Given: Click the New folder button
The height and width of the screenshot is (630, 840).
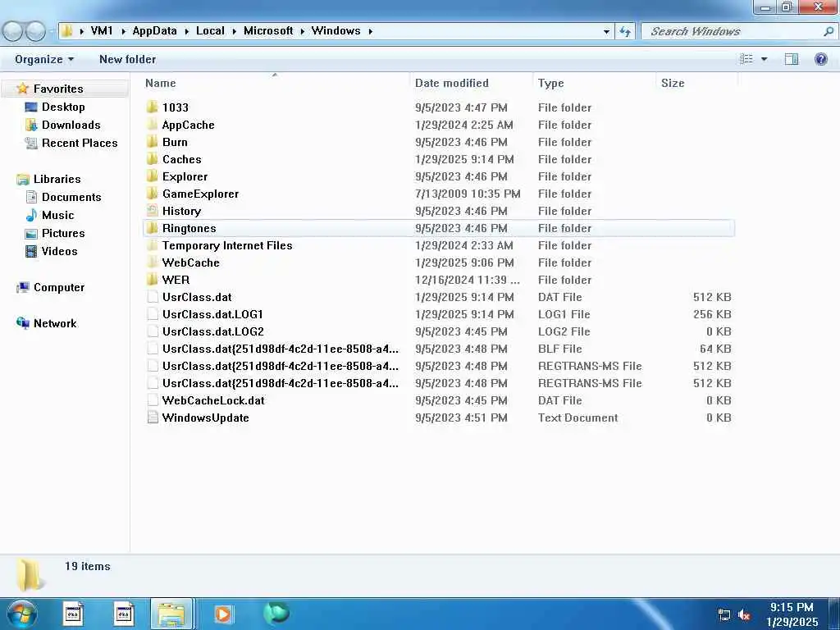Looking at the screenshot, I should click(x=127, y=59).
